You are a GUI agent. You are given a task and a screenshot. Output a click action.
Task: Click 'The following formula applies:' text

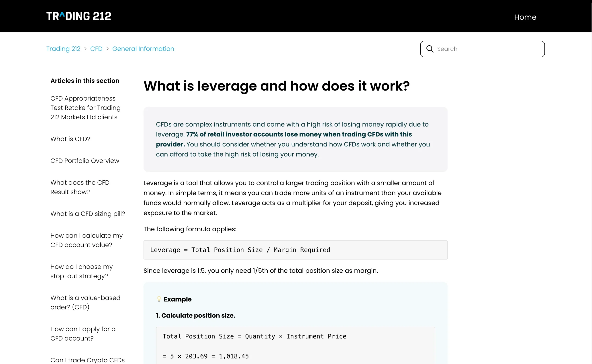click(x=190, y=229)
